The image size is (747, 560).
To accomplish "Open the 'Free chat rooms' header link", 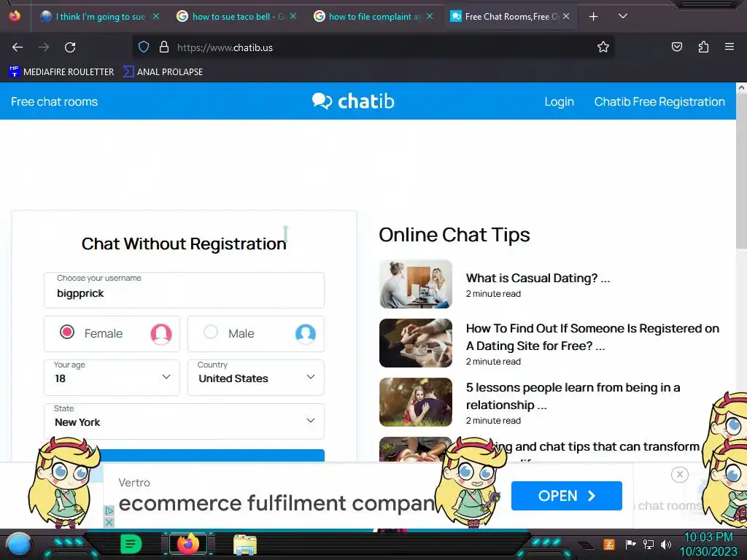I will 54,101.
